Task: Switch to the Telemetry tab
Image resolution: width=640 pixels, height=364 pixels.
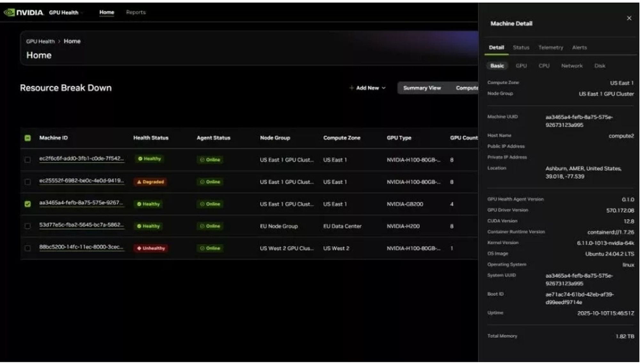Action: point(550,48)
